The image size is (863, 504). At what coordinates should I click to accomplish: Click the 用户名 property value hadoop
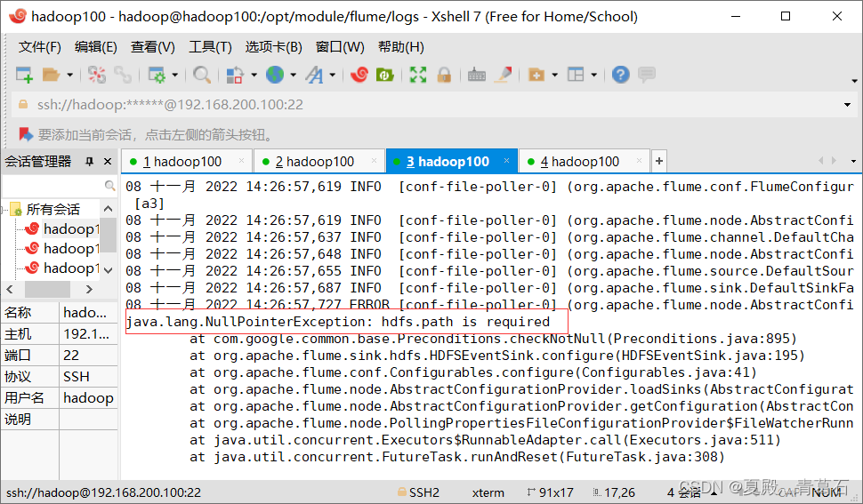[88, 398]
